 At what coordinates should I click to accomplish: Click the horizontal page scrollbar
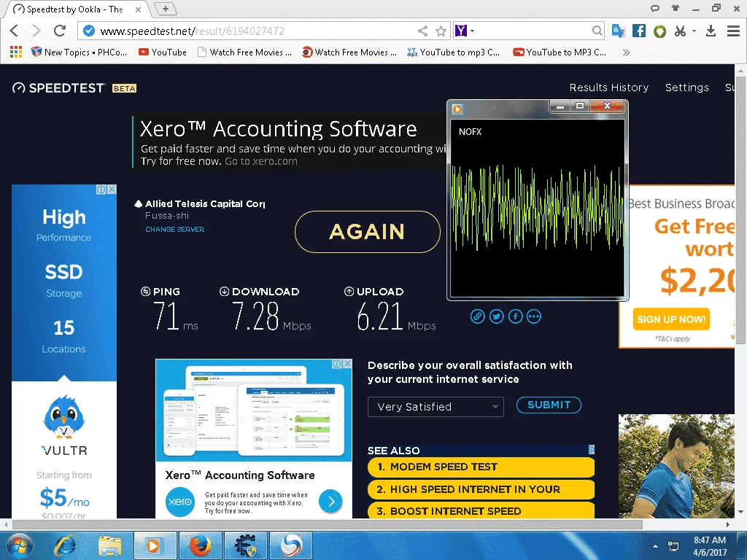[327, 524]
